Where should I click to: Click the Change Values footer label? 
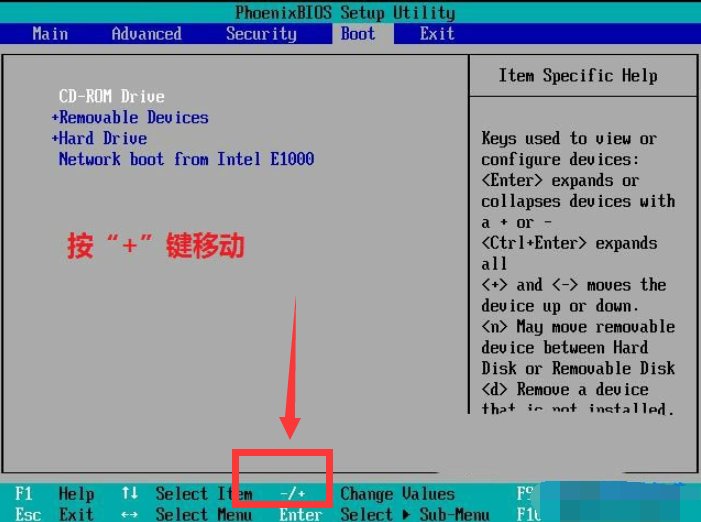(397, 494)
